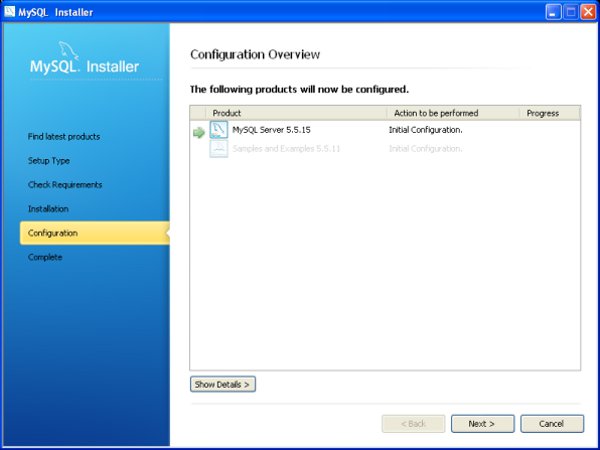The width and height of the screenshot is (600, 450).
Task: Select the Check Requirements step
Action: pos(65,185)
